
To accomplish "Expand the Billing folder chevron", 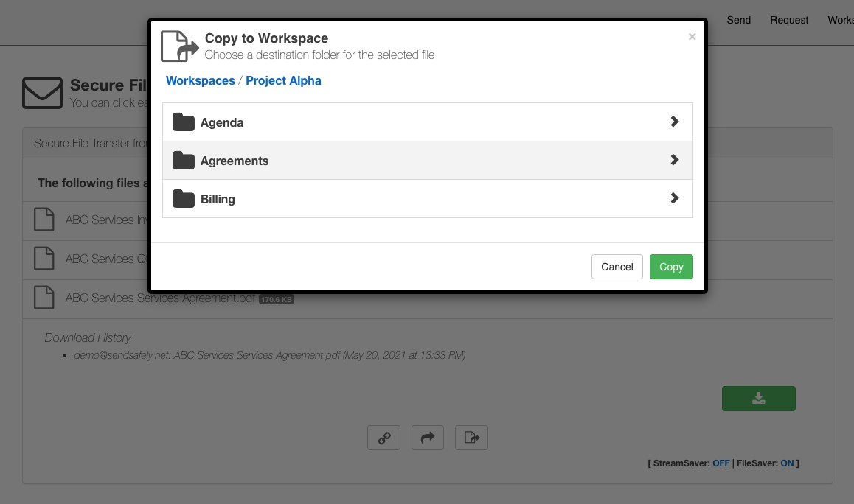I will 674,198.
